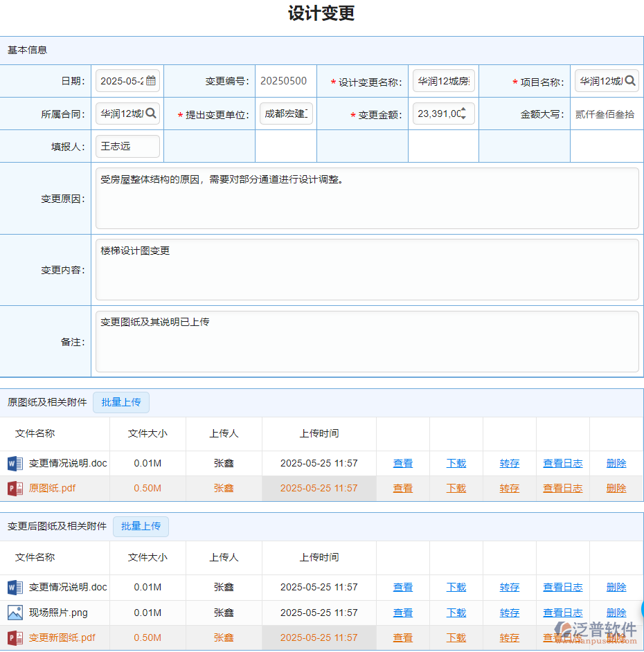Click 批量上传 in the 原图纸及相关附件 section
This screenshot has height=652, width=644.
120,402
